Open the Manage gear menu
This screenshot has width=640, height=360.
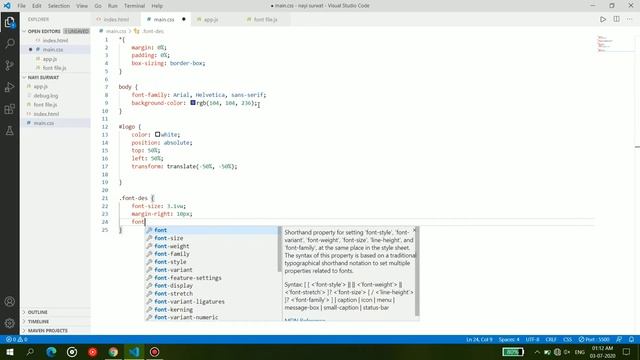pos(9,323)
